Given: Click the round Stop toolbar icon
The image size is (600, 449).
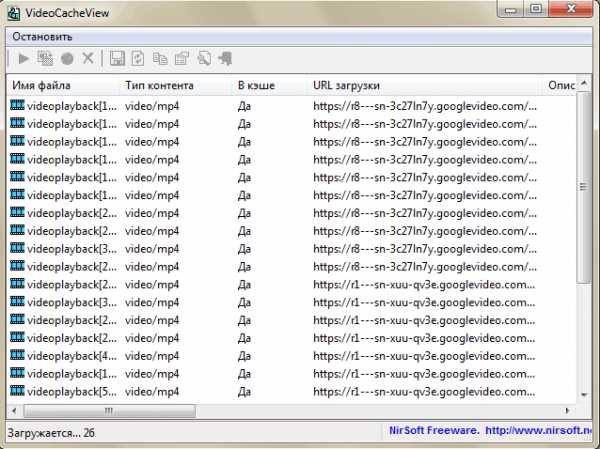Looking at the screenshot, I should click(x=67, y=59).
